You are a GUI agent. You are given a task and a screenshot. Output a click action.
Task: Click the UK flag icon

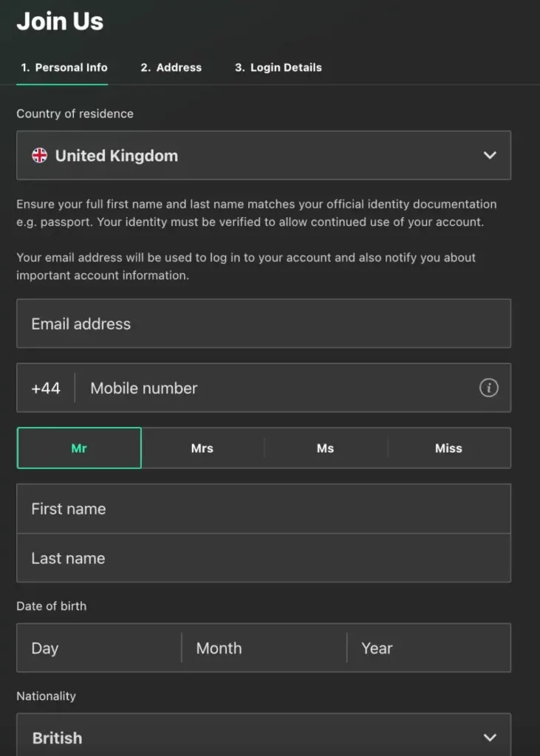40,156
